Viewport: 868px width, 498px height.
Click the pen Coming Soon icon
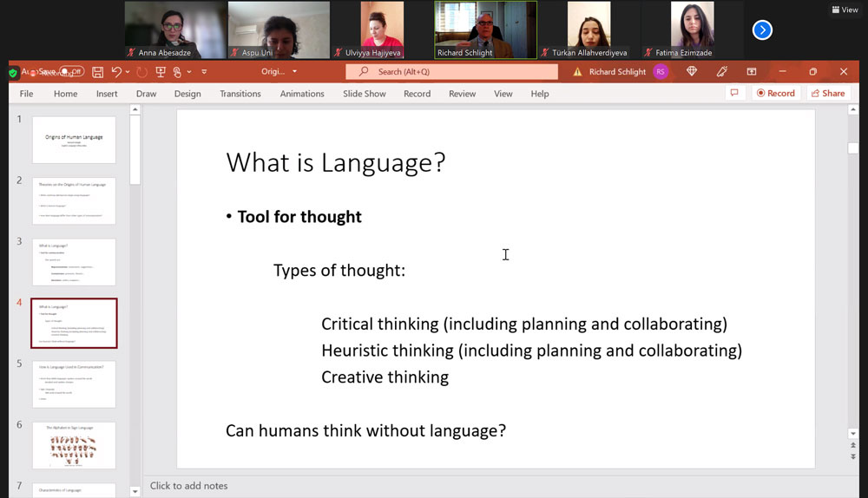click(x=721, y=72)
